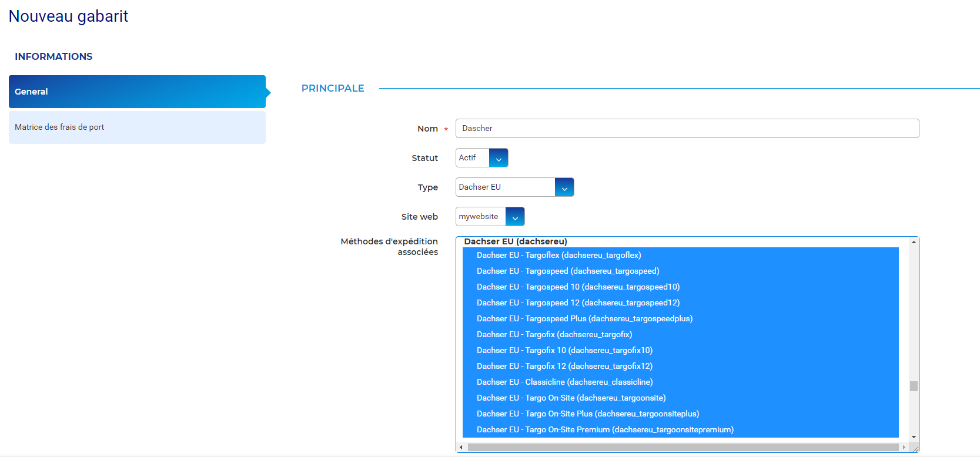The image size is (980, 457).
Task: Click the horizontal scroll left arrow
Action: (461, 447)
